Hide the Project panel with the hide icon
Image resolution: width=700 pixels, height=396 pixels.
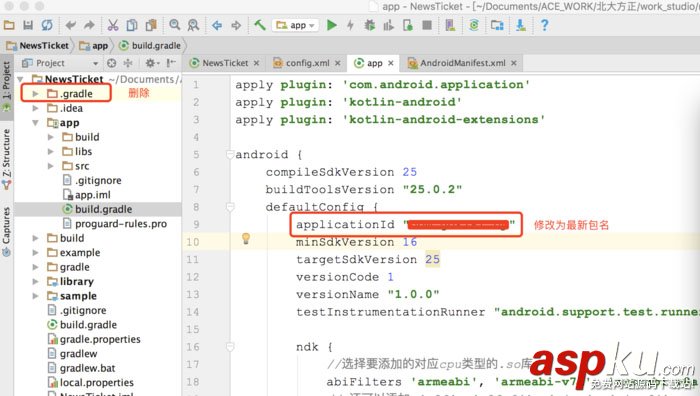tap(171, 63)
